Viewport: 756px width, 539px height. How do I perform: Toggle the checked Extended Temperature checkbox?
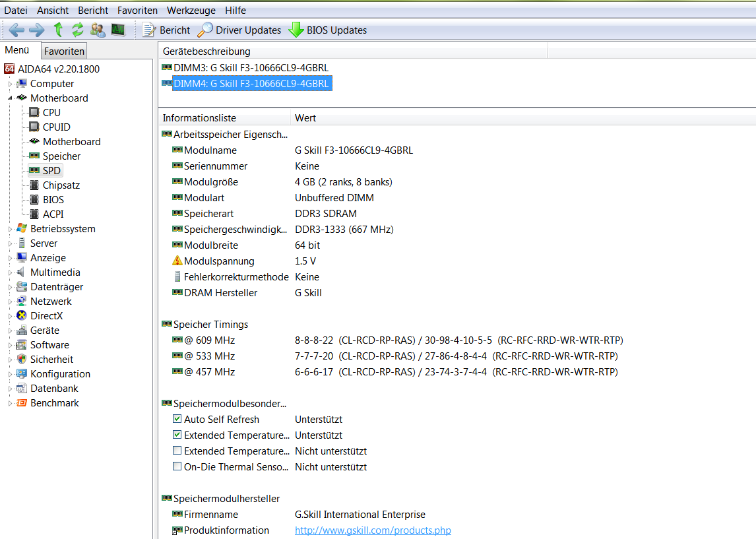pos(177,434)
